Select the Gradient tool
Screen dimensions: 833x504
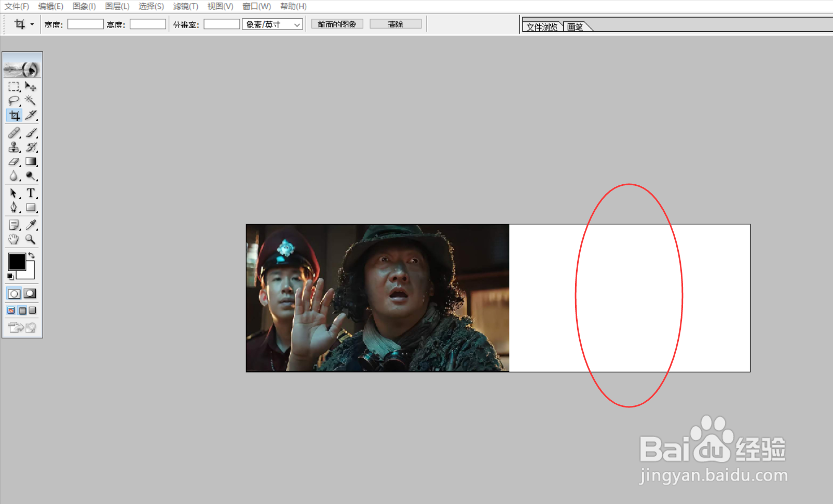31,162
